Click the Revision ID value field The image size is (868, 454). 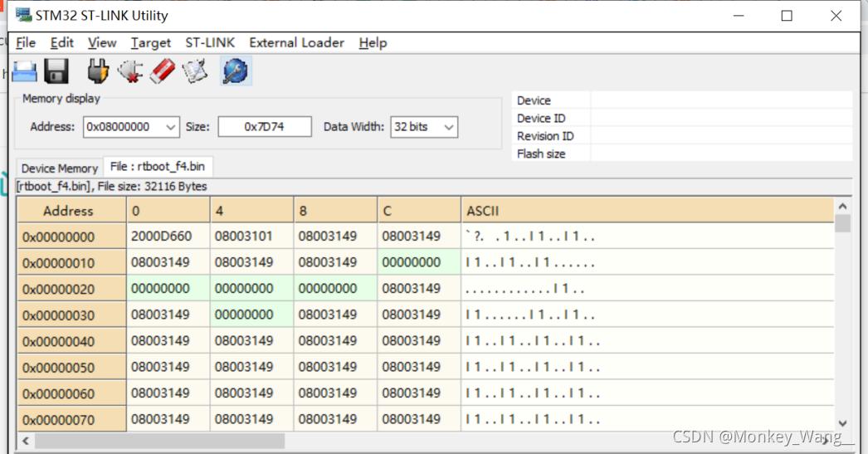click(x=721, y=135)
